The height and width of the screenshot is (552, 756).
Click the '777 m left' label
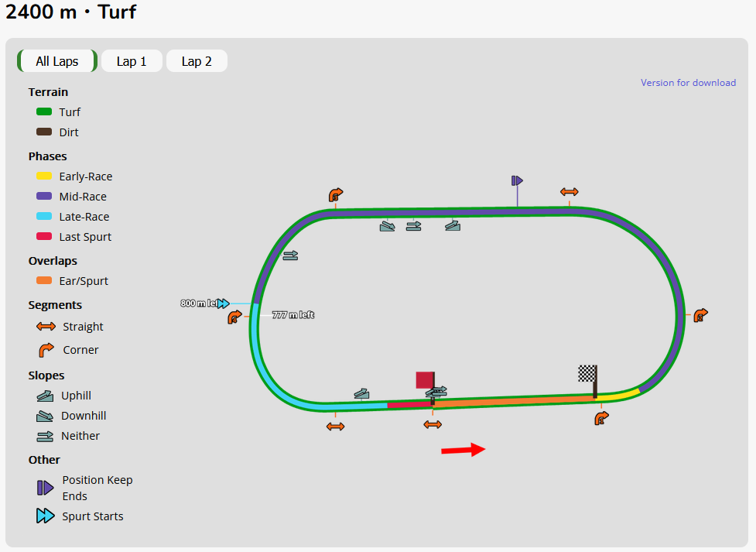click(293, 315)
